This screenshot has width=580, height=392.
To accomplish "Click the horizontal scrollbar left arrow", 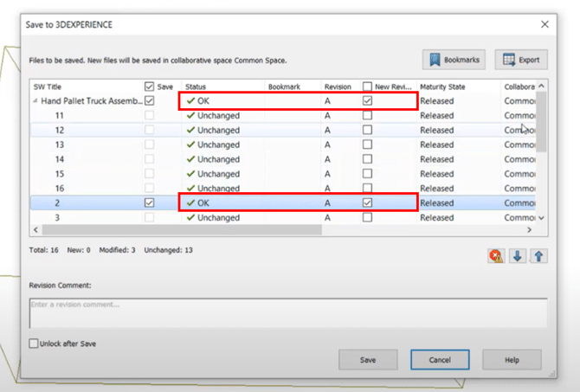I will click(35, 229).
